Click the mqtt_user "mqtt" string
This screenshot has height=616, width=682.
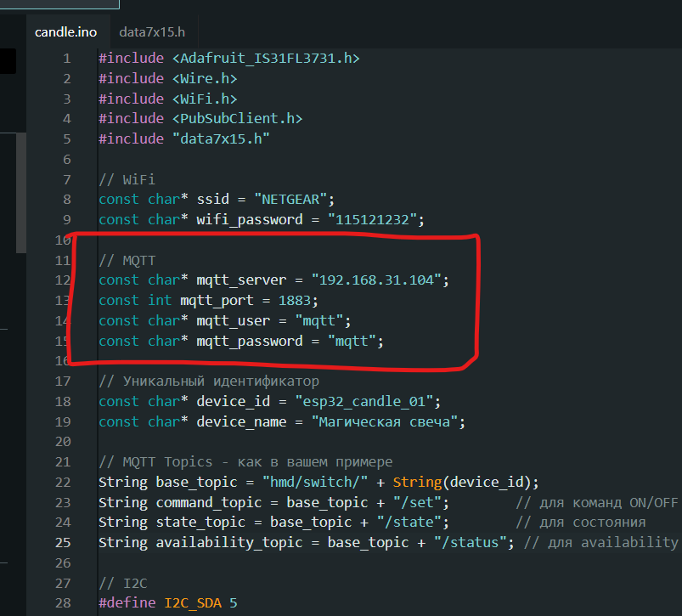click(322, 320)
